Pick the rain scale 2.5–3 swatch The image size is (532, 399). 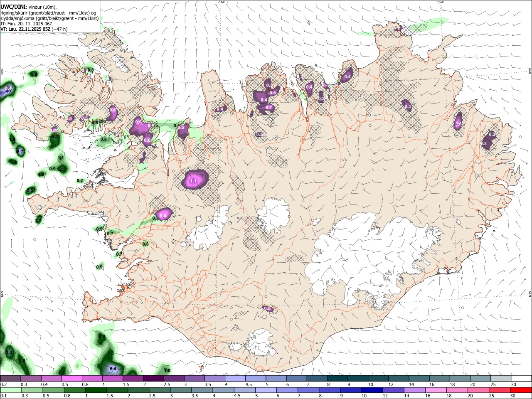[160, 390]
